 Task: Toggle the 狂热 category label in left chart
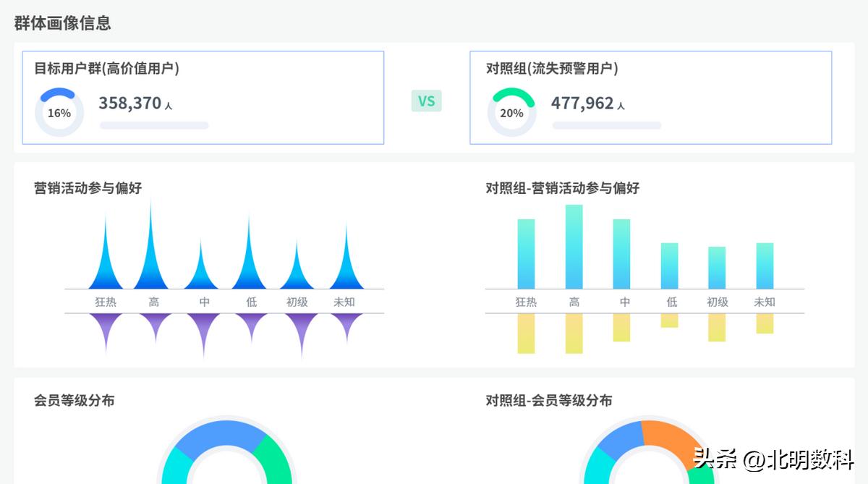[106, 302]
